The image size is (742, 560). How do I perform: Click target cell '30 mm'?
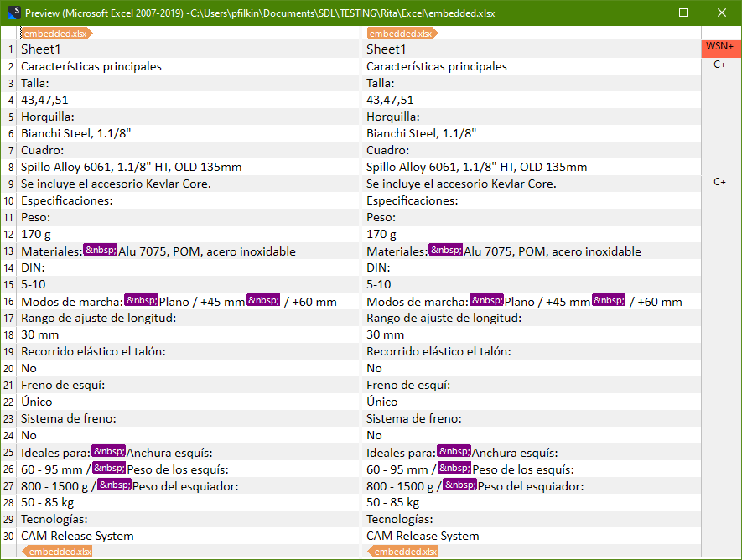[x=385, y=334]
